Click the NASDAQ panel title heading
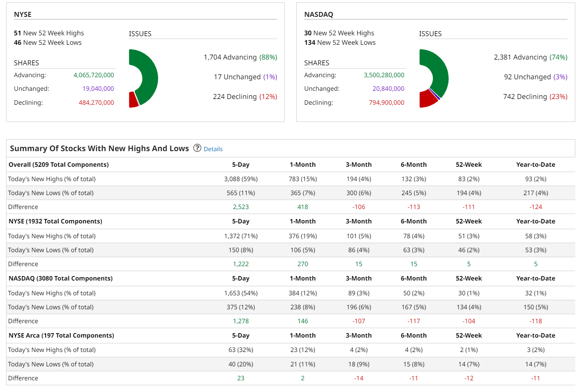This screenshot has width=588, height=391. coord(318,14)
